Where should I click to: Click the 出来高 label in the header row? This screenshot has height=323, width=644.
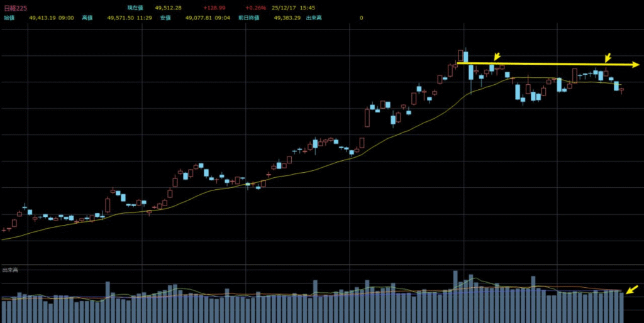[314, 18]
